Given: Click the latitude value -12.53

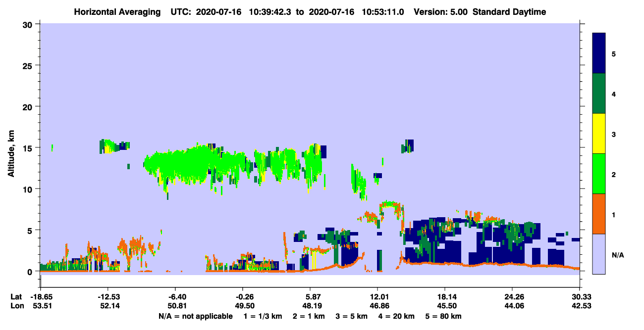Looking at the screenshot, I should pyautogui.click(x=108, y=297).
